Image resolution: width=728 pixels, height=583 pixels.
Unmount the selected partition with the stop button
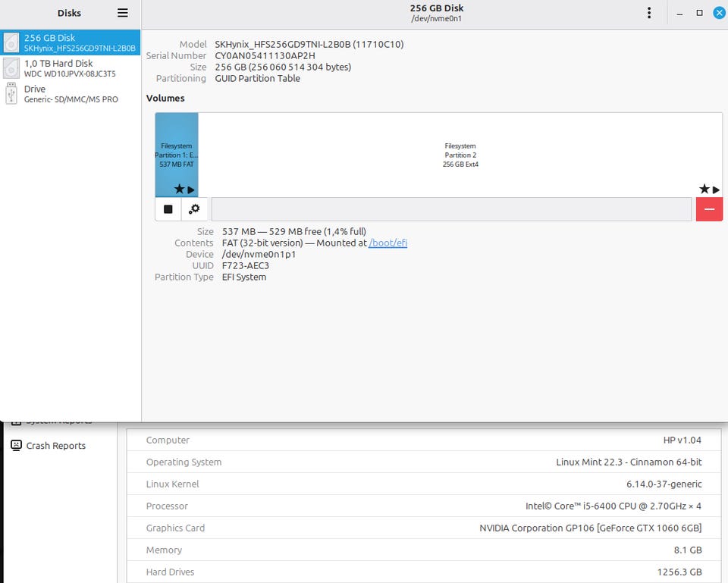tap(168, 209)
